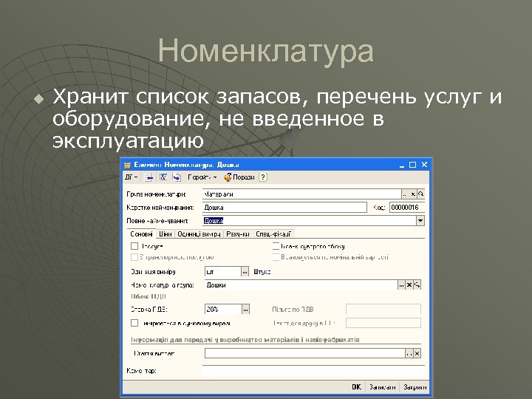
Task: Open the Перейти dropdown menu
Action: [x=202, y=177]
